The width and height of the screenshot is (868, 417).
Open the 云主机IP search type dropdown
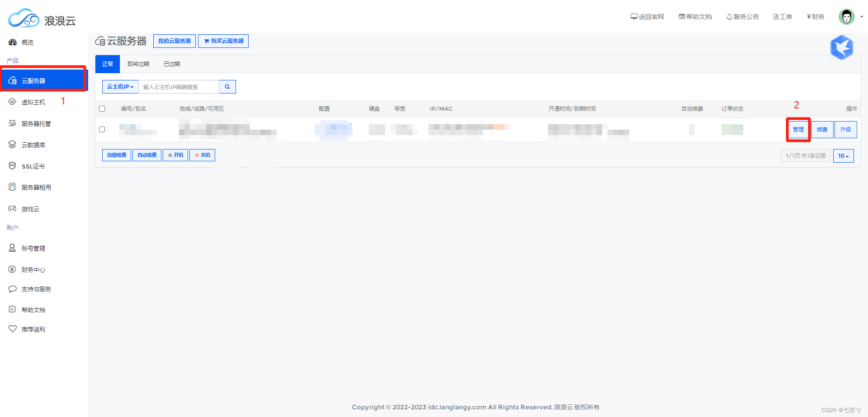point(120,87)
